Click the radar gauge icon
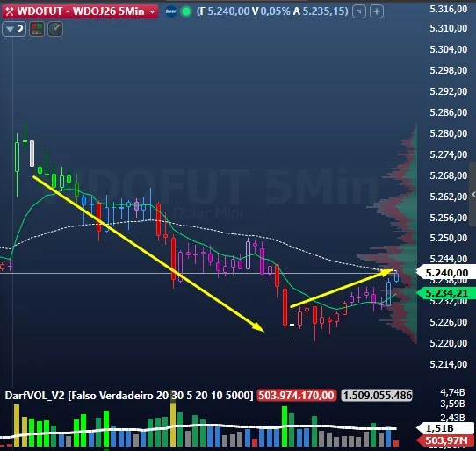This screenshot has height=451, width=476. [x=55, y=30]
